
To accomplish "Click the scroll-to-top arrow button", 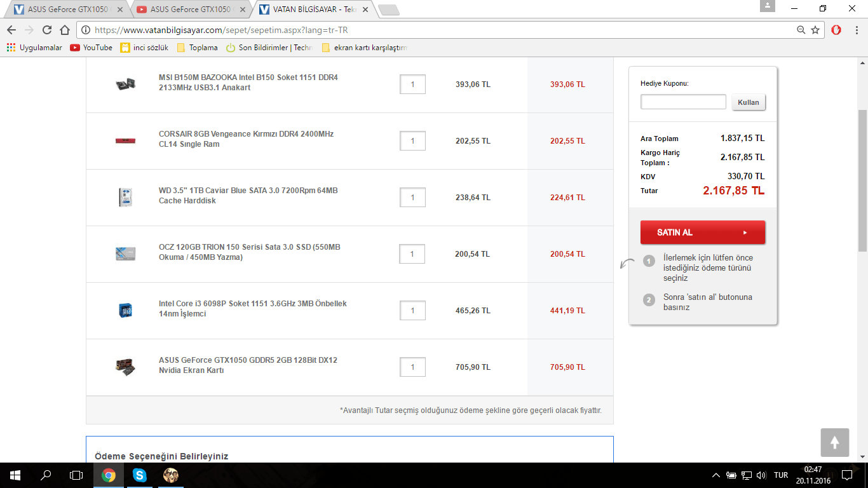I will click(835, 442).
